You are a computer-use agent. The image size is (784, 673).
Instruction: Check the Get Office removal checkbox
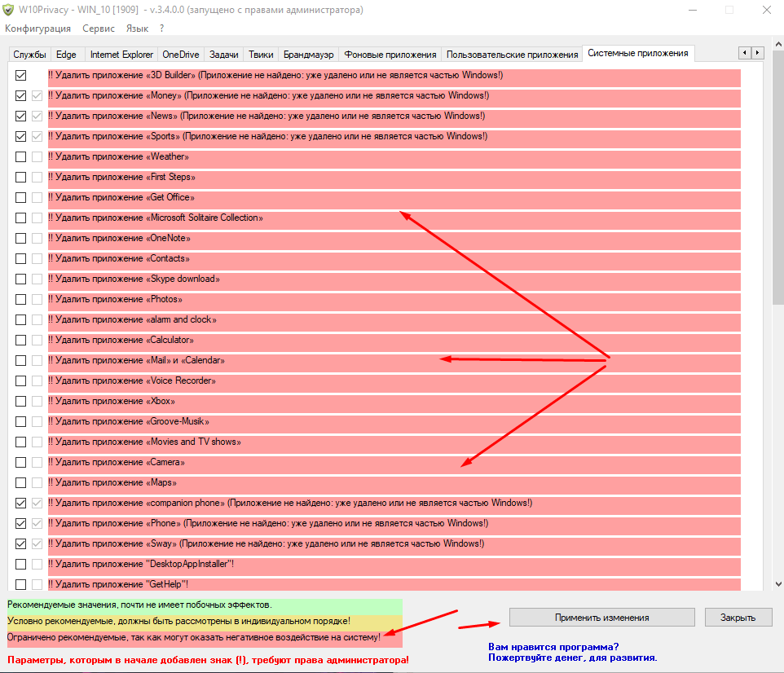20,197
